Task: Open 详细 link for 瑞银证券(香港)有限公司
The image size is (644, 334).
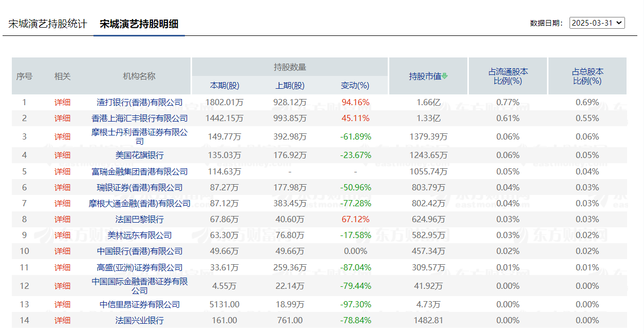Action: (63, 187)
